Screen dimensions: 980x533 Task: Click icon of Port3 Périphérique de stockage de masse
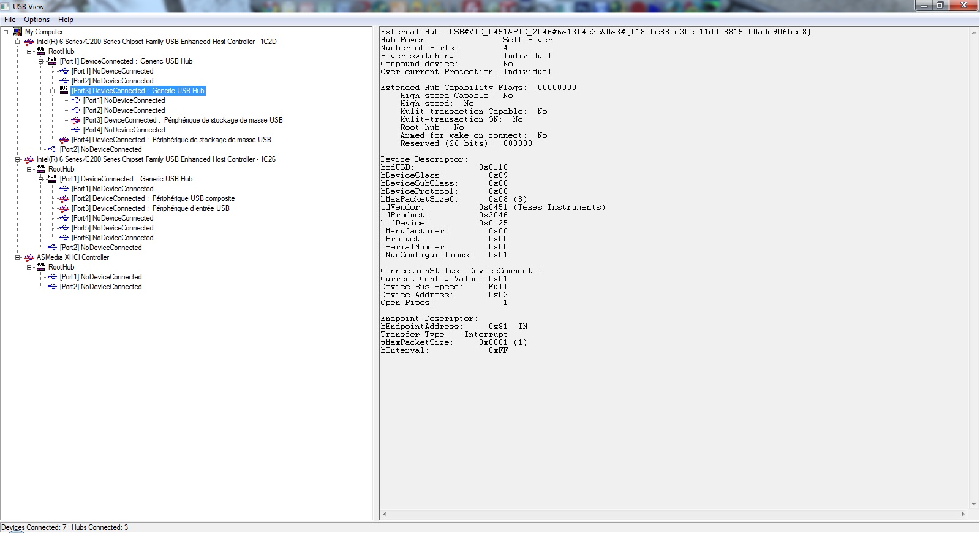pos(76,120)
